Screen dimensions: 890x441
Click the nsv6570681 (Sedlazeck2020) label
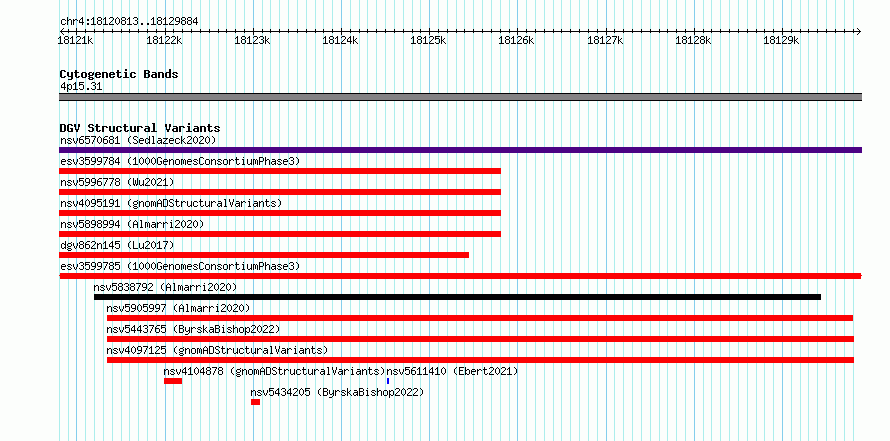click(x=138, y=140)
